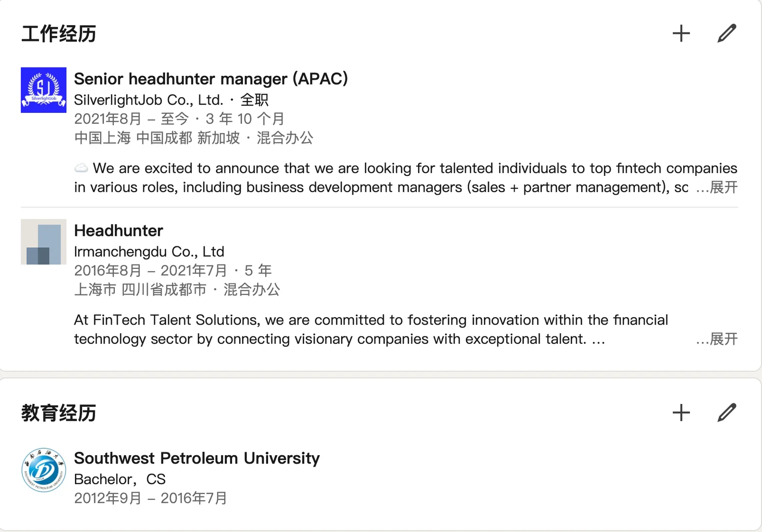762x532 pixels.
Task: Click the SilverlightJob Co., Ltd. company name
Action: 148,100
